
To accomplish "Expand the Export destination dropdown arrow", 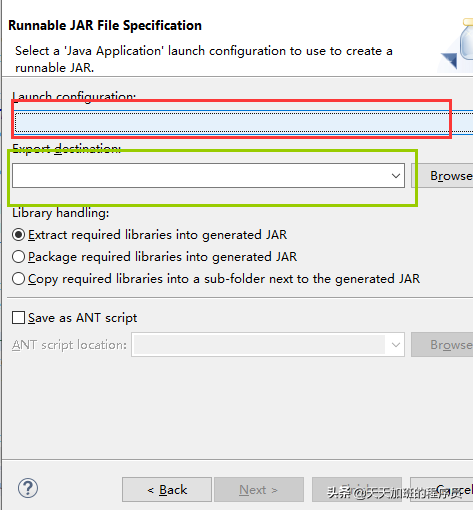I will (x=396, y=176).
